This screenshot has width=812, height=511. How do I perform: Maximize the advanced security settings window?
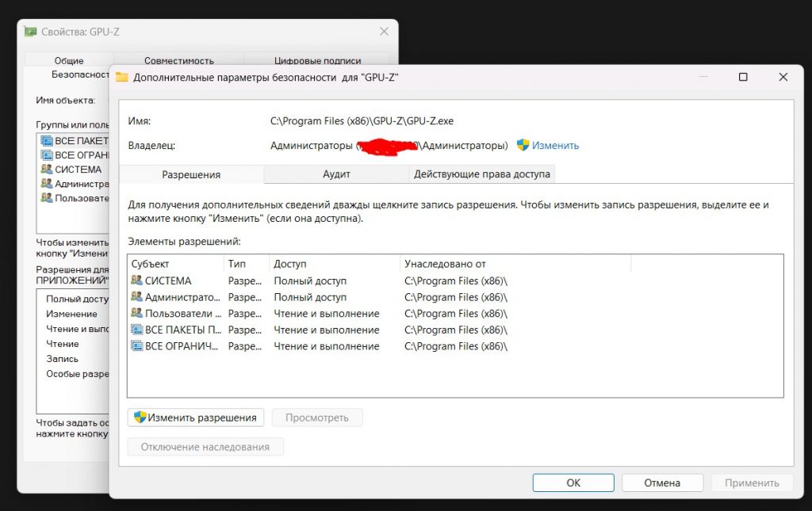pyautogui.click(x=743, y=77)
